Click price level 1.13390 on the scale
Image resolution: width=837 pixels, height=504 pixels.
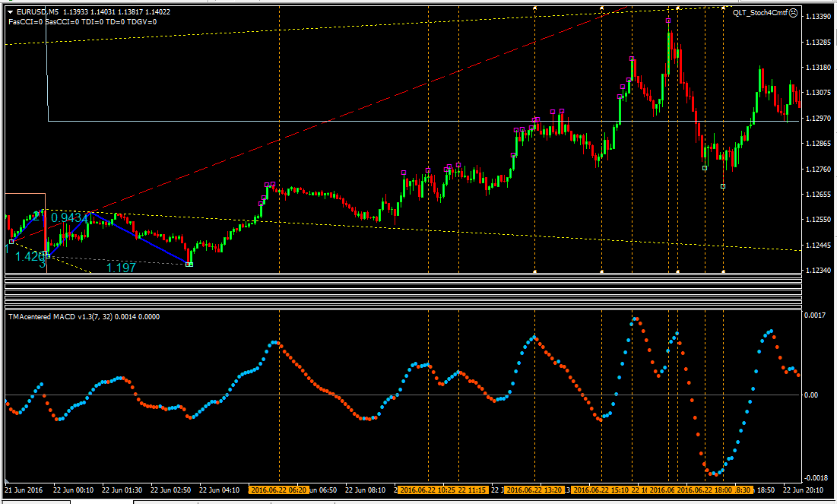coord(818,17)
